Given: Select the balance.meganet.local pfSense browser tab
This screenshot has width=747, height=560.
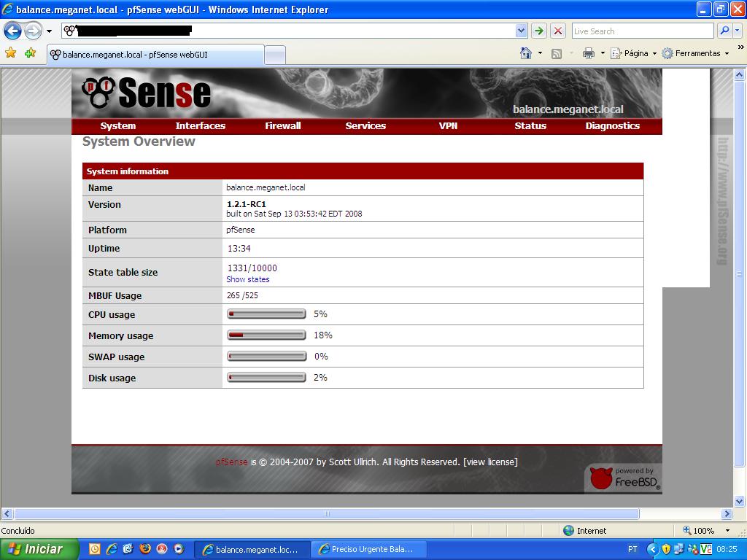Looking at the screenshot, I should pyautogui.click(x=156, y=55).
